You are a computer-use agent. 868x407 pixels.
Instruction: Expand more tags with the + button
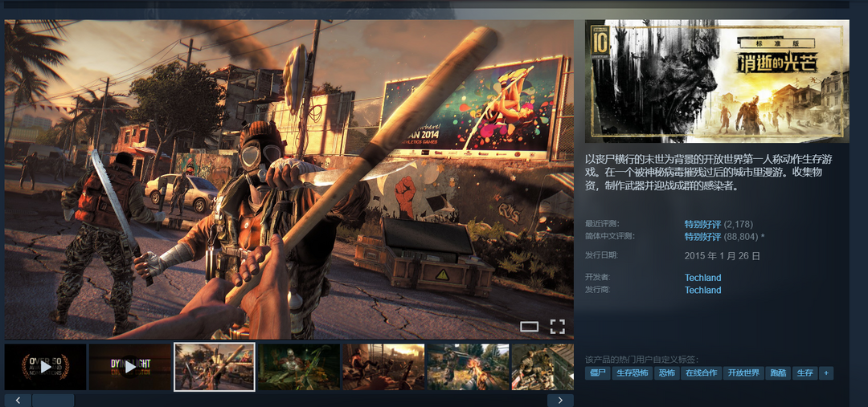[826, 373]
